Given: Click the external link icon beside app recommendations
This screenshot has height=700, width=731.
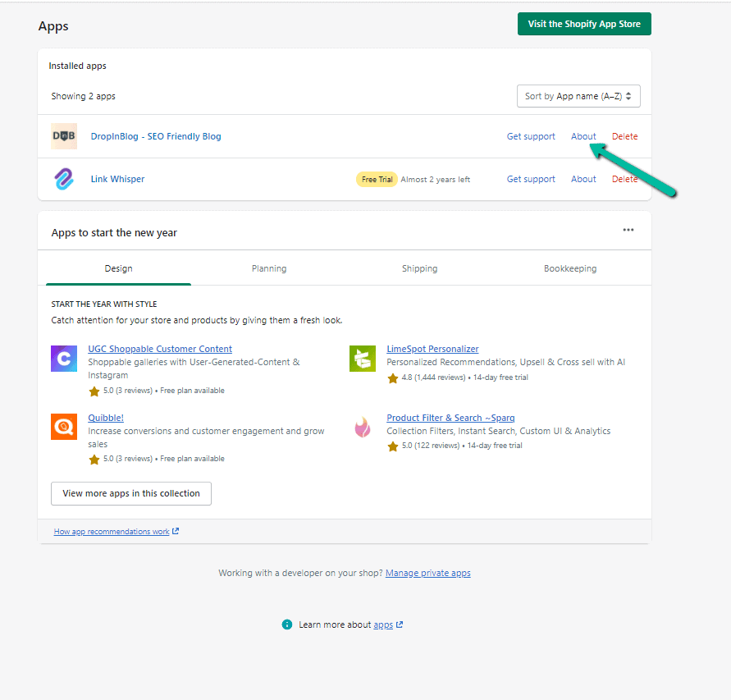Looking at the screenshot, I should pyautogui.click(x=176, y=531).
